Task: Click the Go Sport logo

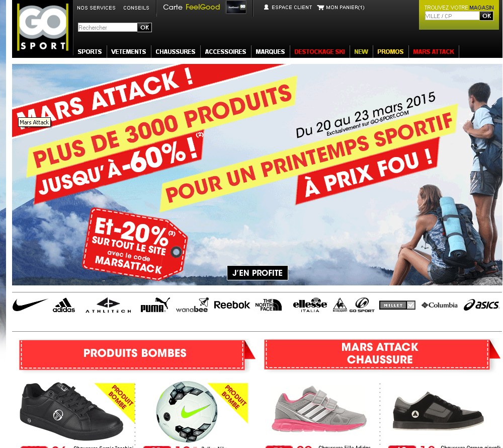Action: 43,28
